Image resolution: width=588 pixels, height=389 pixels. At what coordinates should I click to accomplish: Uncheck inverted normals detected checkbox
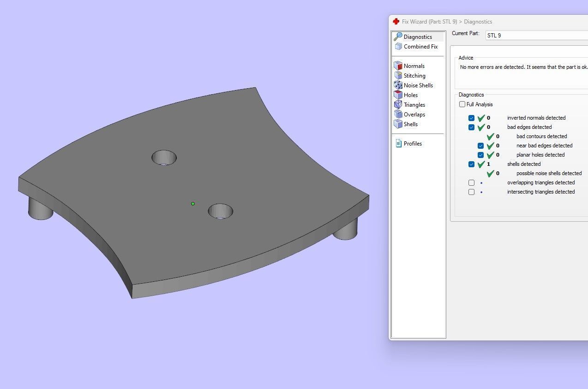[x=471, y=118]
